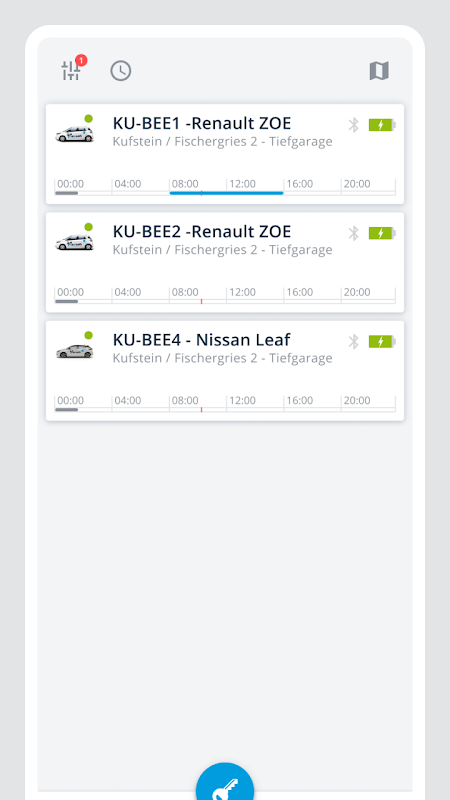Click 16:00 slot on KU-BEE4 timeline

click(x=312, y=403)
